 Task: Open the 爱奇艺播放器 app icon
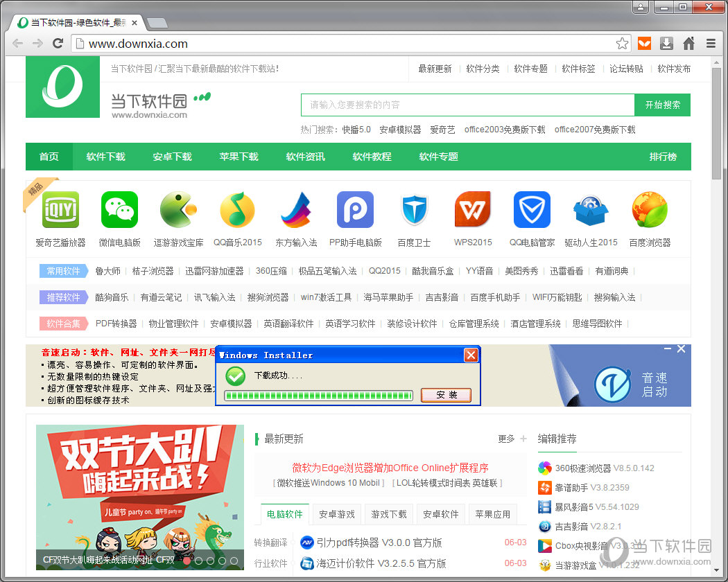coord(60,210)
